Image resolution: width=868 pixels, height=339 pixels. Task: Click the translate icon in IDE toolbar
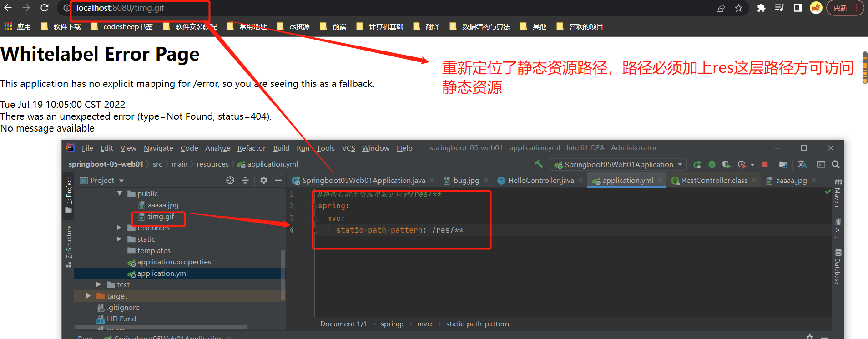[x=802, y=164]
